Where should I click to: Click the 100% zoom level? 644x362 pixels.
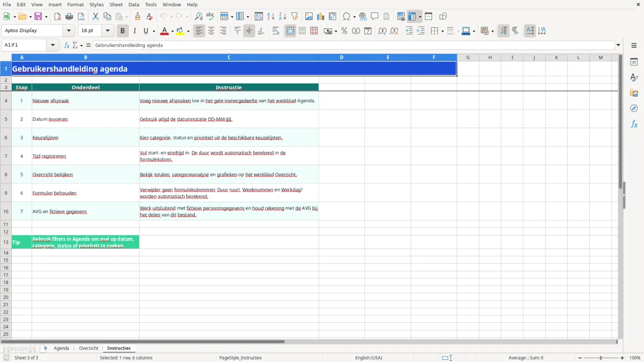(x=635, y=358)
